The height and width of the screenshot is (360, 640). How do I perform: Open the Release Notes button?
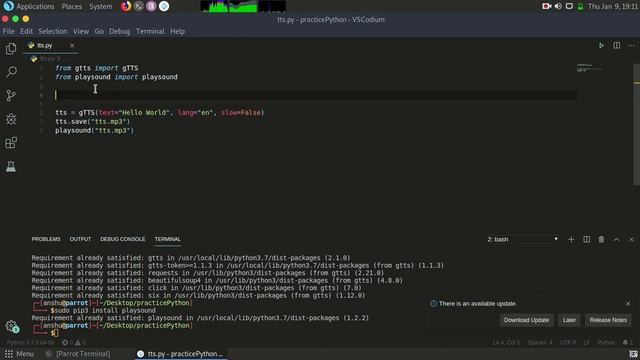click(608, 320)
